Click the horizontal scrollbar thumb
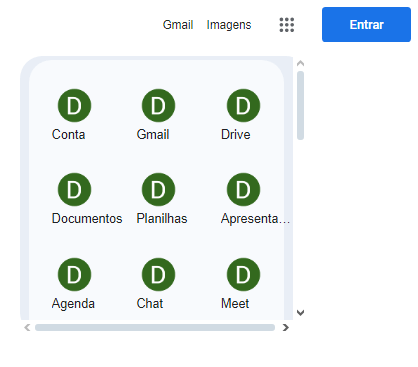The width and height of the screenshot is (418, 367). click(x=155, y=328)
